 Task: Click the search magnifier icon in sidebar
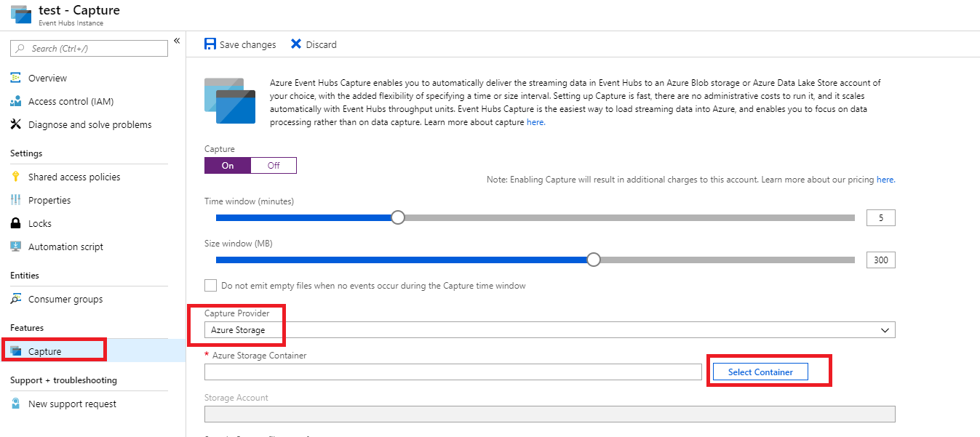click(20, 49)
